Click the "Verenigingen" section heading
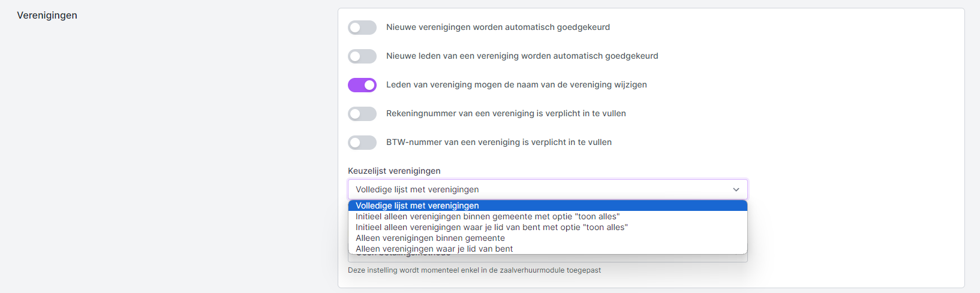Viewport: 980px width, 293px height. point(47,16)
